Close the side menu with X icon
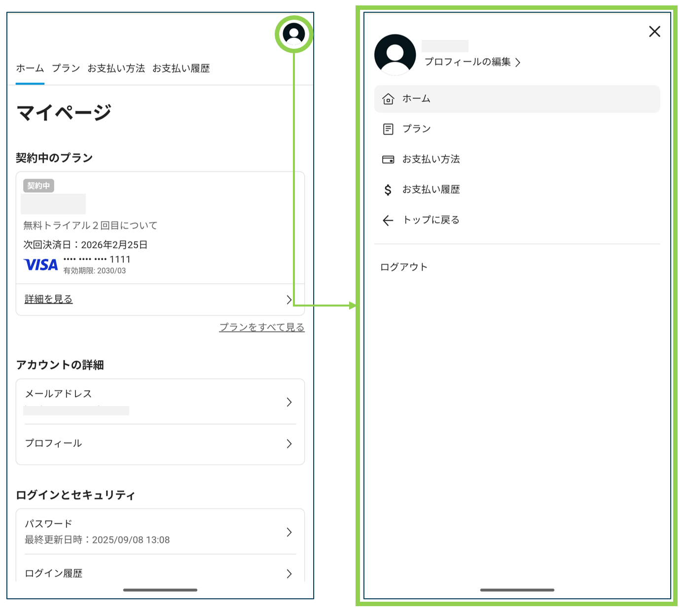The height and width of the screenshot is (616, 684). point(654,32)
